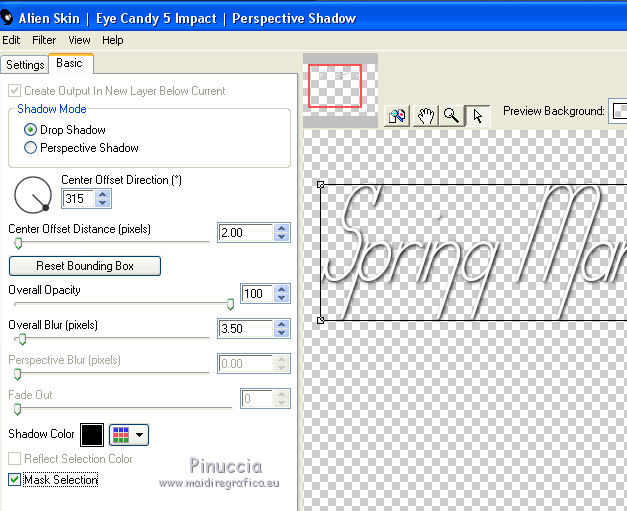Click the Alien Skin logo icon in title bar
627x511 pixels.
point(7,18)
